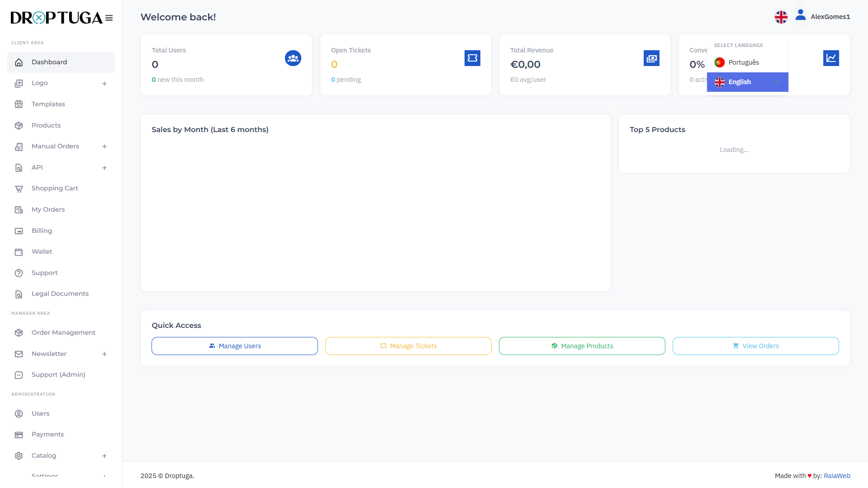Expand the Newsletter submenu plus
This screenshot has height=488, width=868.
[104, 354]
